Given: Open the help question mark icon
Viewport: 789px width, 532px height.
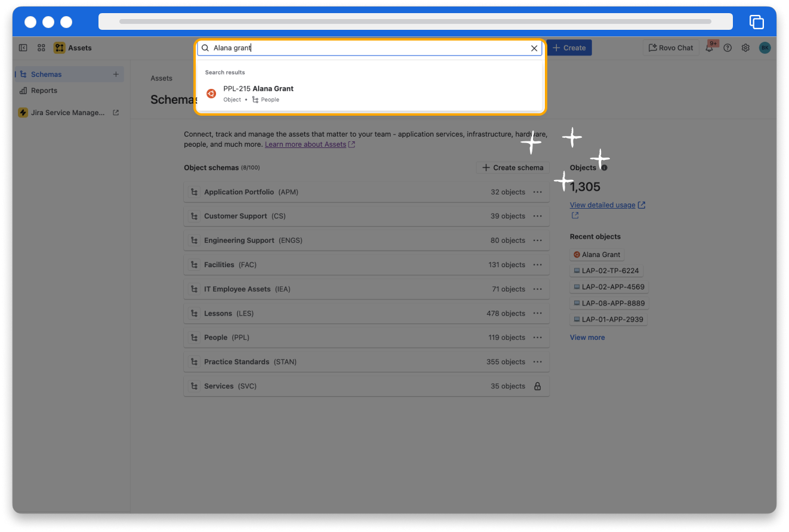Looking at the screenshot, I should (x=728, y=48).
